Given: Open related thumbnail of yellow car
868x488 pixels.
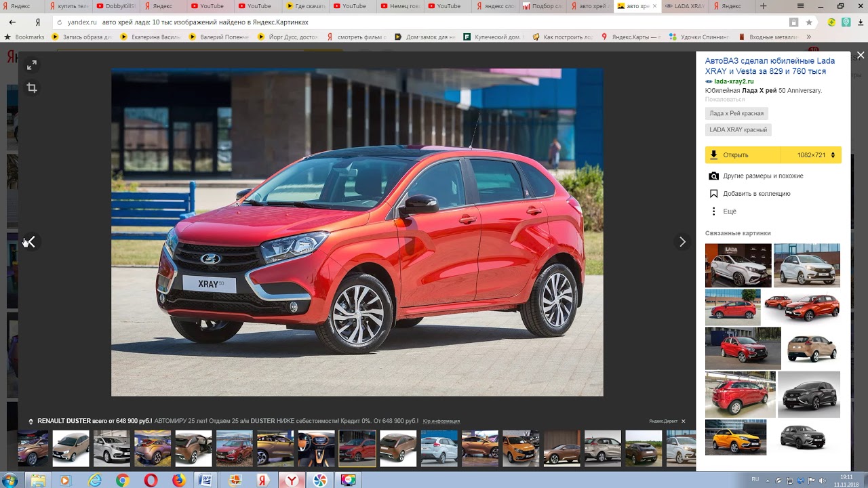Looking at the screenshot, I should pyautogui.click(x=736, y=437).
